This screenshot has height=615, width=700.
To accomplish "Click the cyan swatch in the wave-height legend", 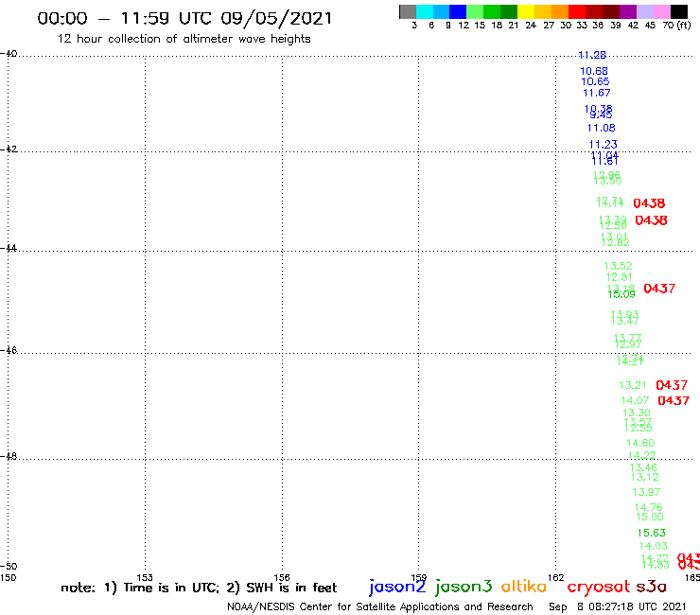I will (425, 11).
